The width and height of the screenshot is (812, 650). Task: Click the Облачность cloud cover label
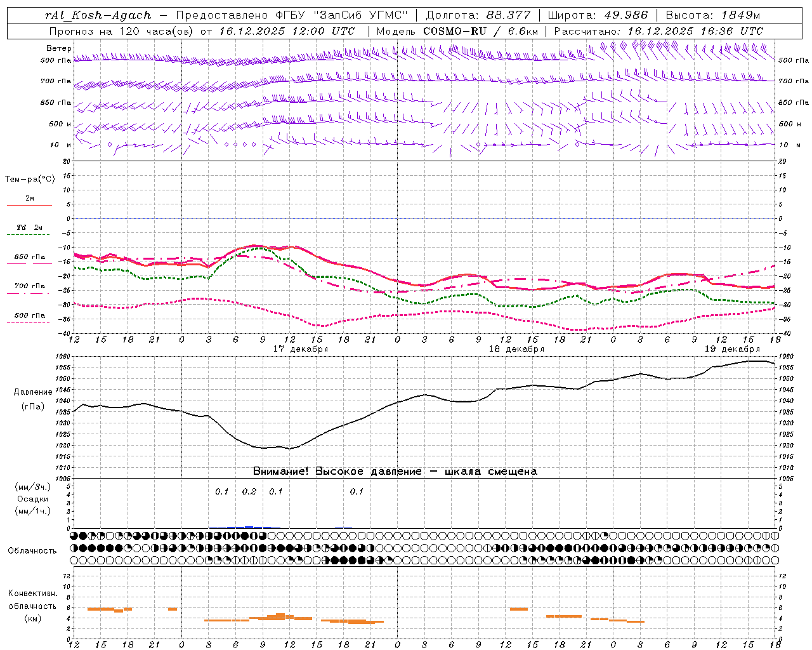coord(32,551)
